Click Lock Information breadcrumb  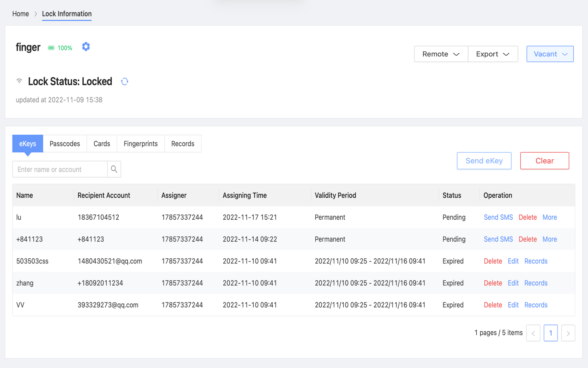pyautogui.click(x=67, y=14)
